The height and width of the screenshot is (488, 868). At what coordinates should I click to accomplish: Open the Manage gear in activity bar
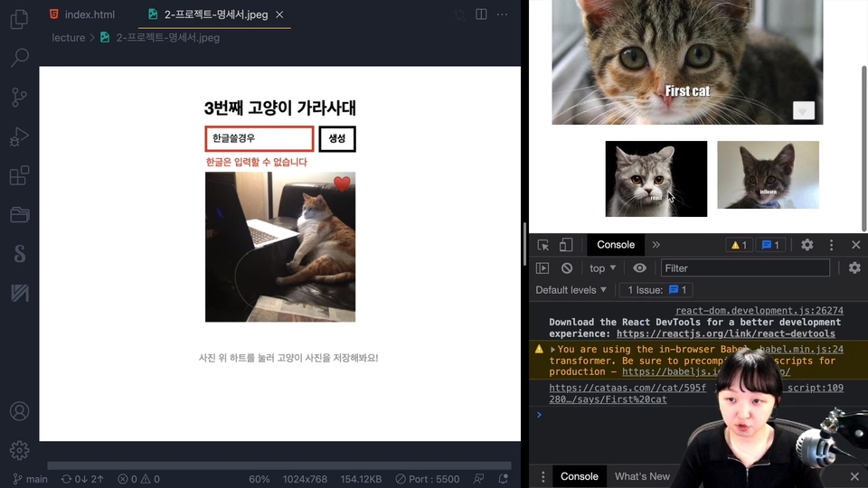pos(19,450)
